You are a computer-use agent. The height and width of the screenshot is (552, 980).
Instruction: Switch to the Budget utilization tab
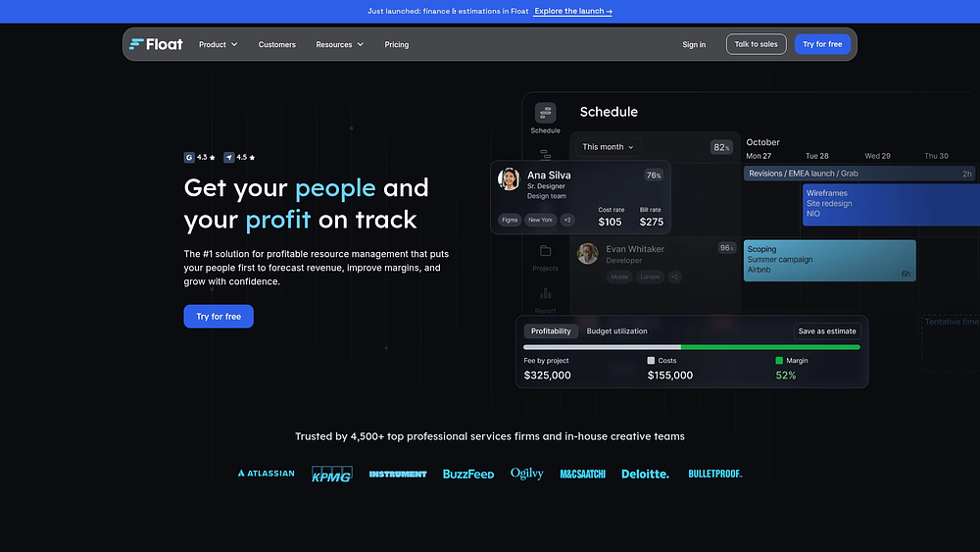(616, 331)
